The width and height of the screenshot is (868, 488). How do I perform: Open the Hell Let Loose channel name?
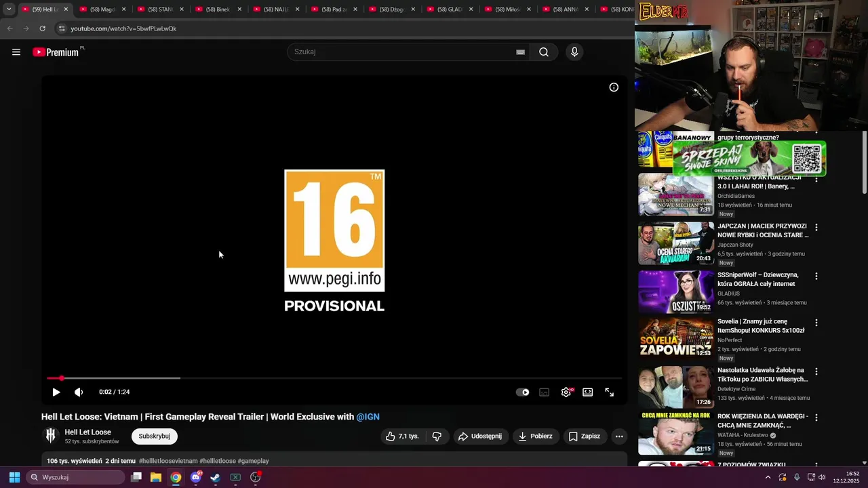[88, 432]
